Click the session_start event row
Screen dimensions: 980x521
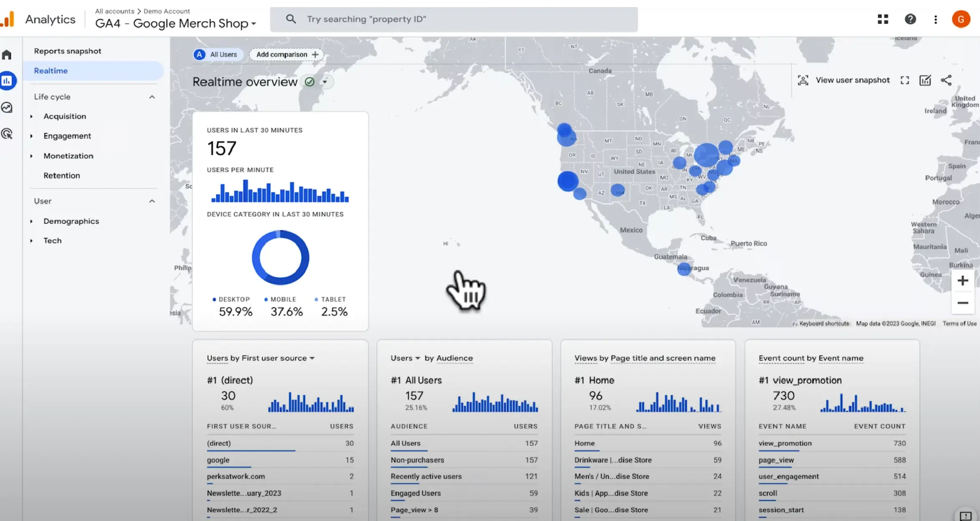832,510
